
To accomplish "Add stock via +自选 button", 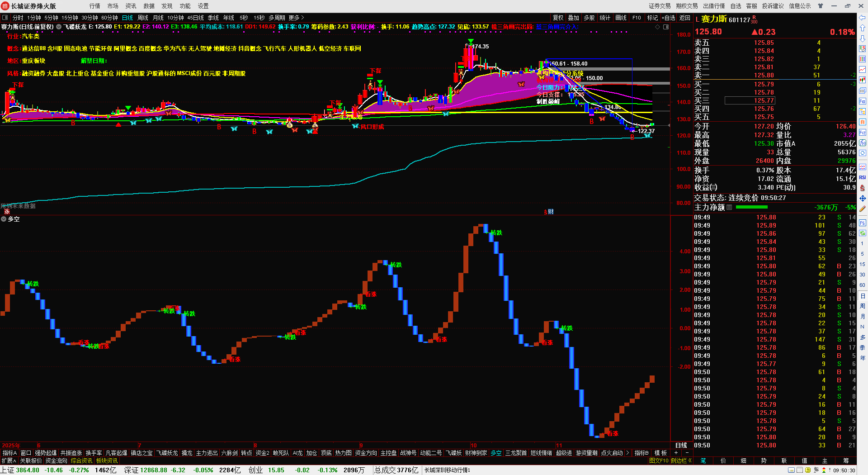I will click(x=669, y=18).
